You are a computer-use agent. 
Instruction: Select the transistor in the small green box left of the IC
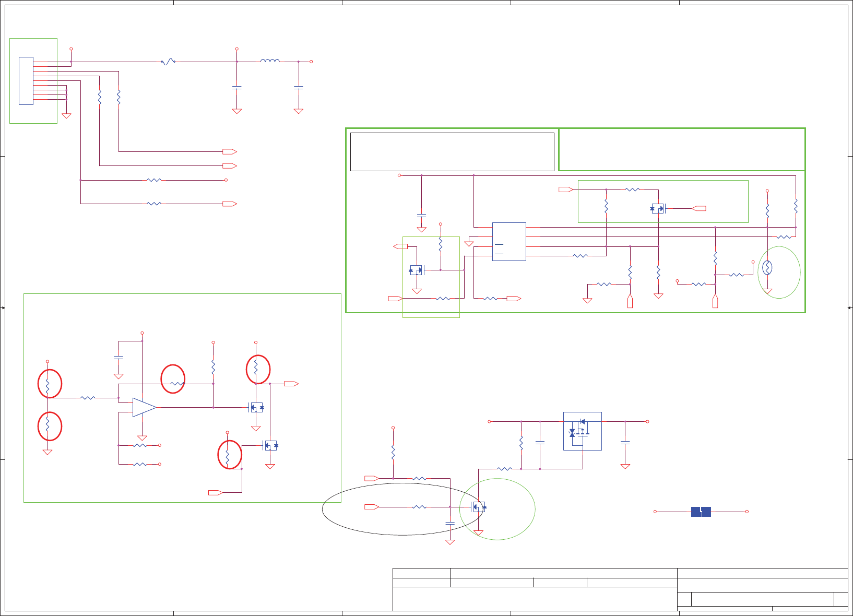pyautogui.click(x=417, y=270)
